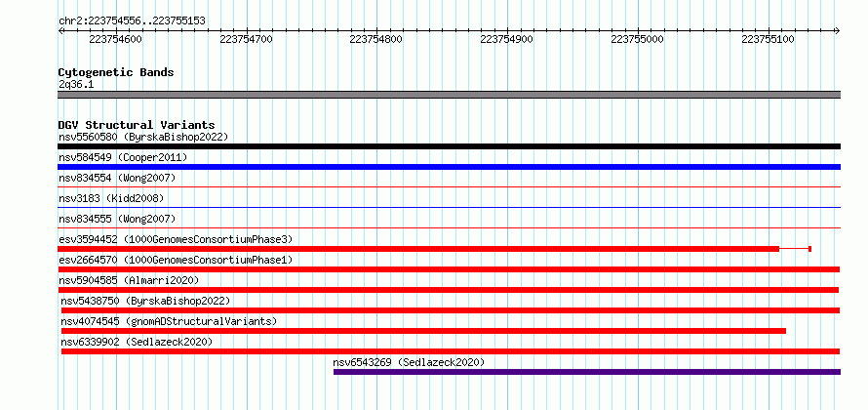The height and width of the screenshot is (410, 868).
Task: Open variant nsv6339902 (Sedlazeck2020) label
Action: click(137, 342)
